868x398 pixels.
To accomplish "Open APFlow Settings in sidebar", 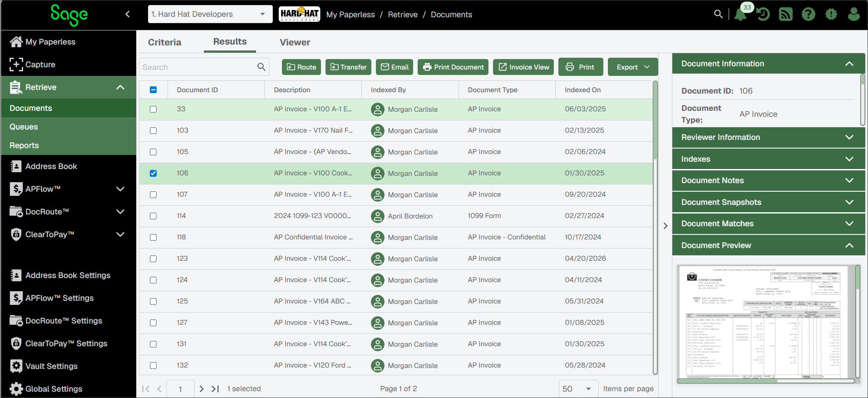I will tap(68, 298).
